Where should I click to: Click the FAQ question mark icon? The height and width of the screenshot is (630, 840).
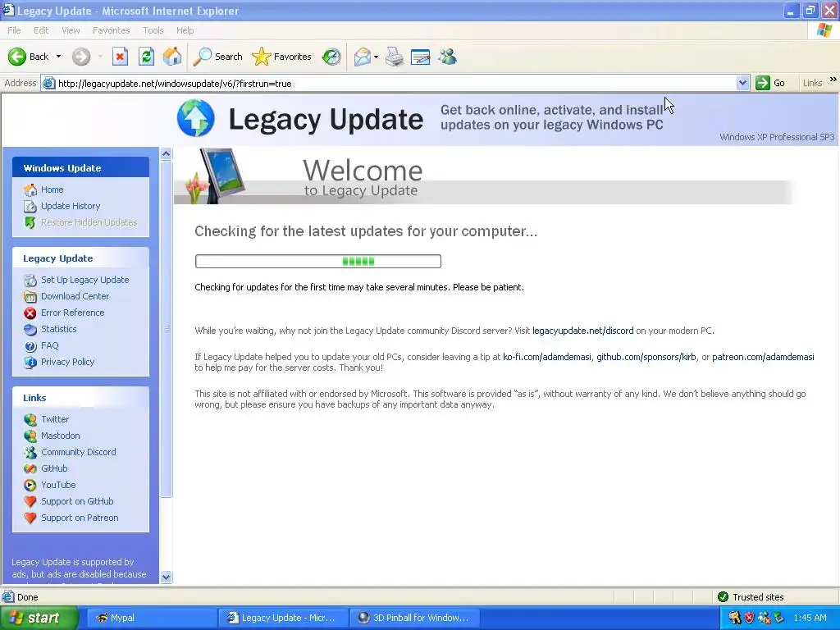[30, 346]
